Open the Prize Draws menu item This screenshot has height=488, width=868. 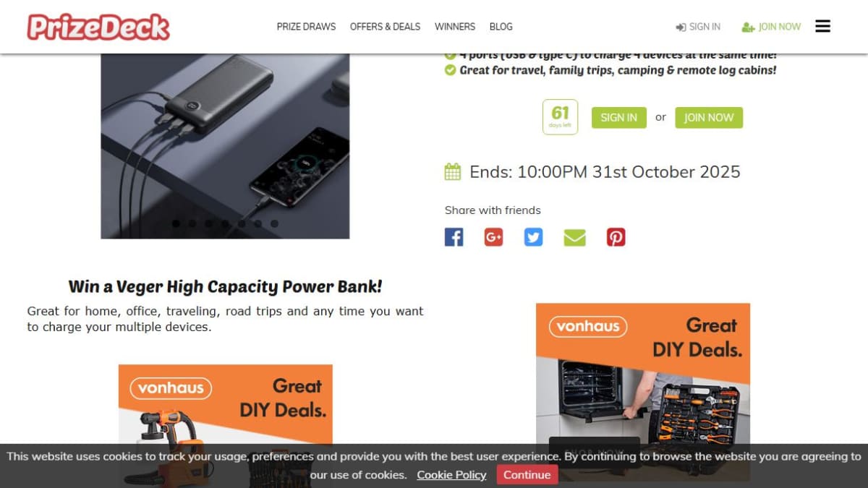(x=306, y=27)
